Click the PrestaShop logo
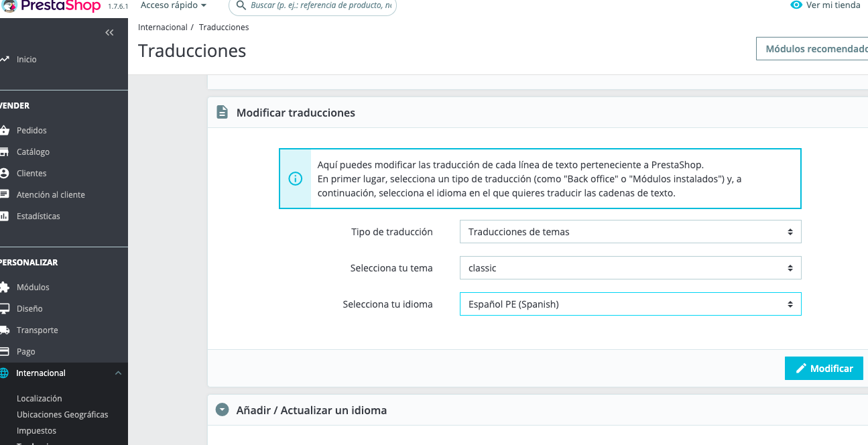868x445 pixels. 52,6
